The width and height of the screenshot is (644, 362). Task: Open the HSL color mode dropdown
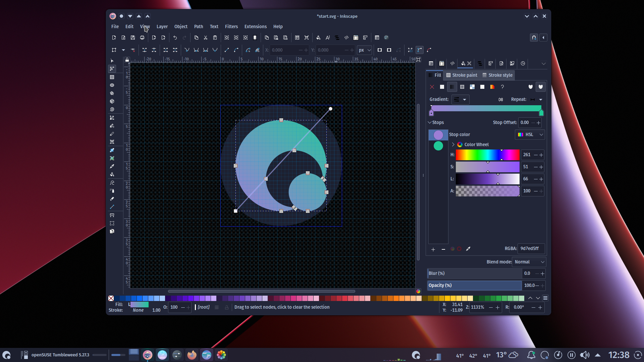[530, 134]
